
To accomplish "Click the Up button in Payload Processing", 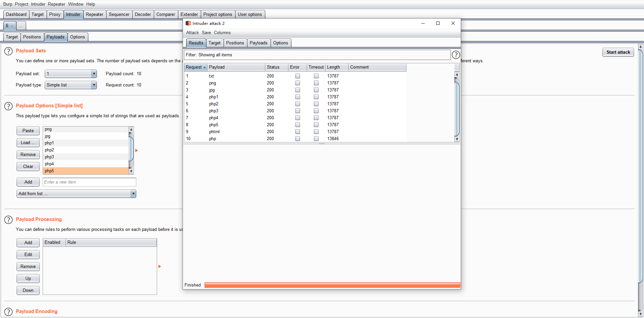I will (28, 279).
